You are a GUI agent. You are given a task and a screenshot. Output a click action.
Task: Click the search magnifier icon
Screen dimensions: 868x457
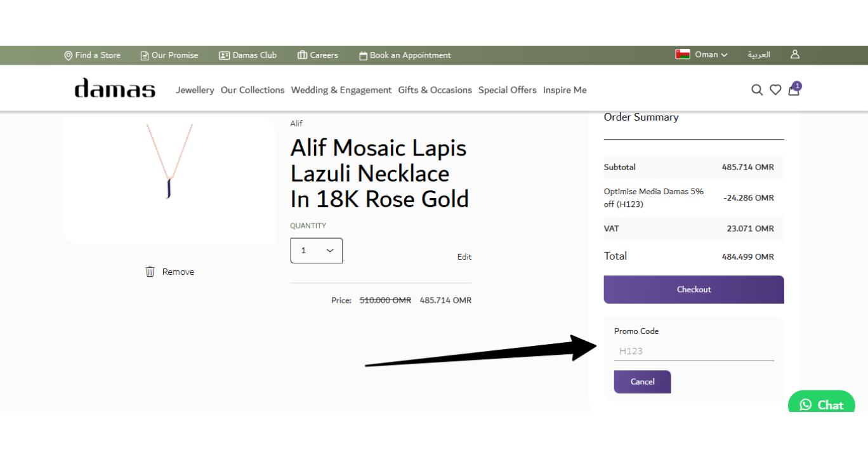[x=757, y=90]
